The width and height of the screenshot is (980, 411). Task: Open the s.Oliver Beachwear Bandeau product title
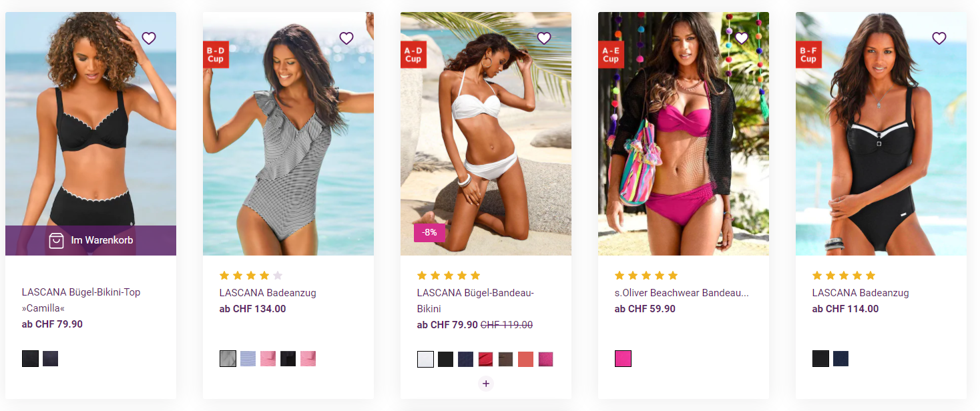point(682,293)
